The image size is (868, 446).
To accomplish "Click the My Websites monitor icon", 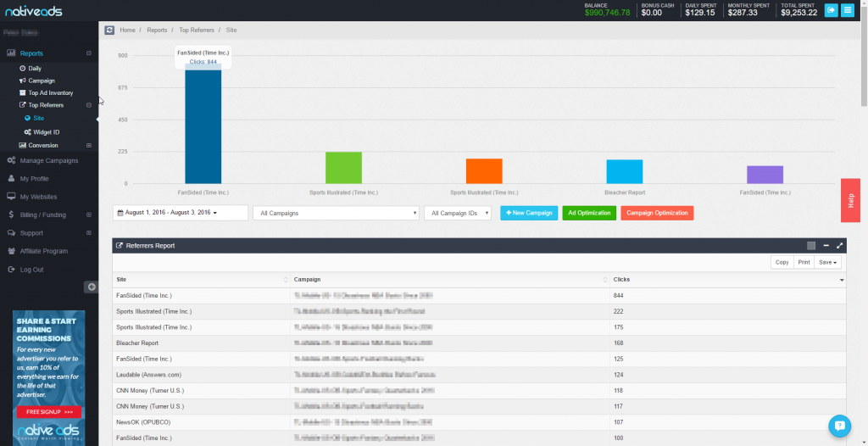I will point(11,197).
